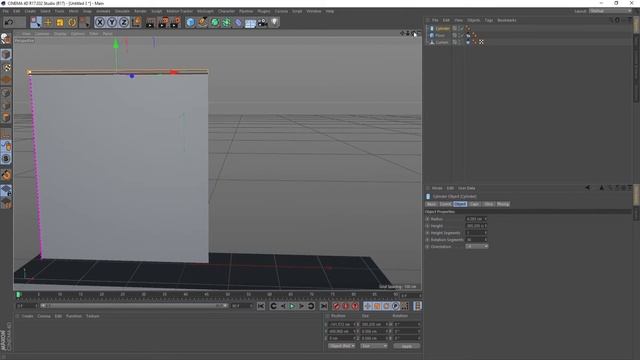Open Tags menu in Object Manager

pos(489,20)
